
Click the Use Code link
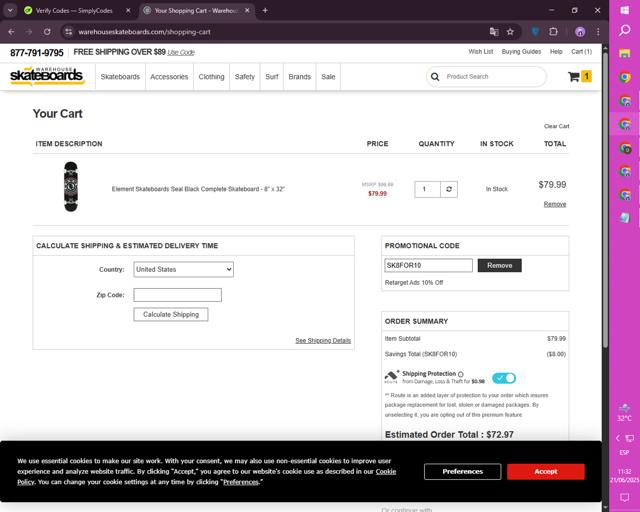[181, 53]
